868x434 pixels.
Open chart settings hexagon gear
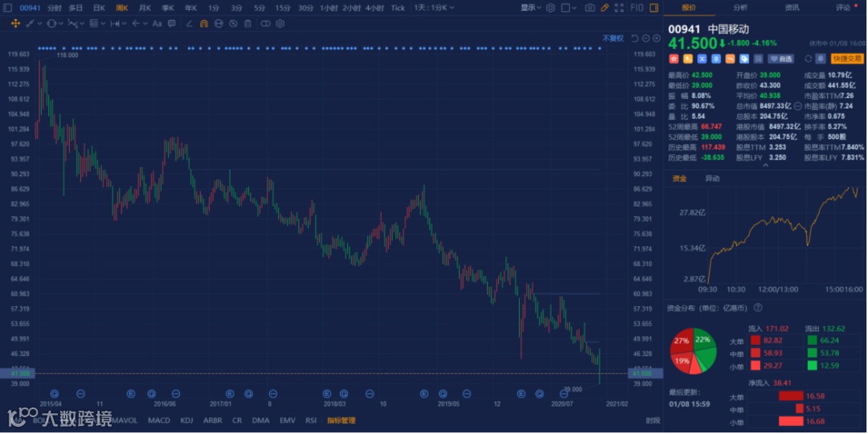click(551, 8)
